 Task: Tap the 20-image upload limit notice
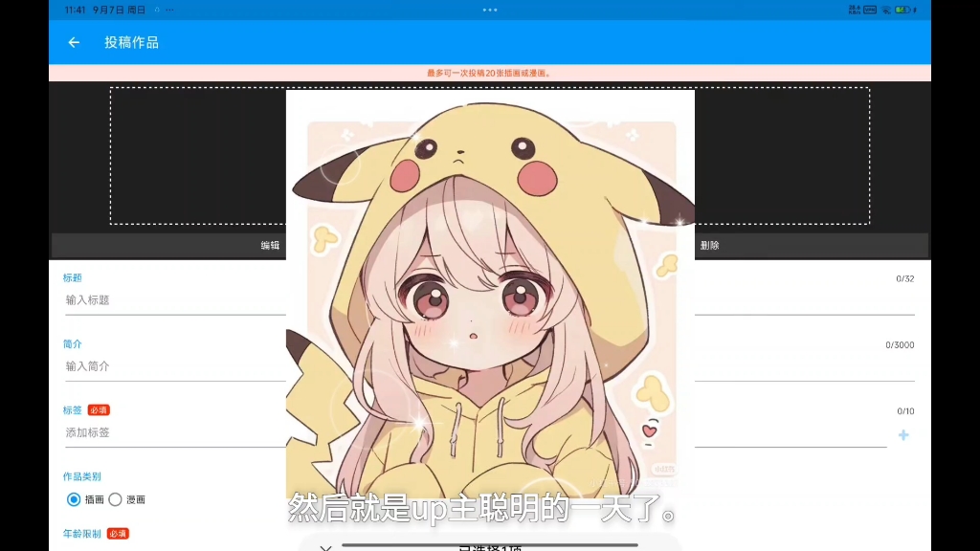[489, 73]
